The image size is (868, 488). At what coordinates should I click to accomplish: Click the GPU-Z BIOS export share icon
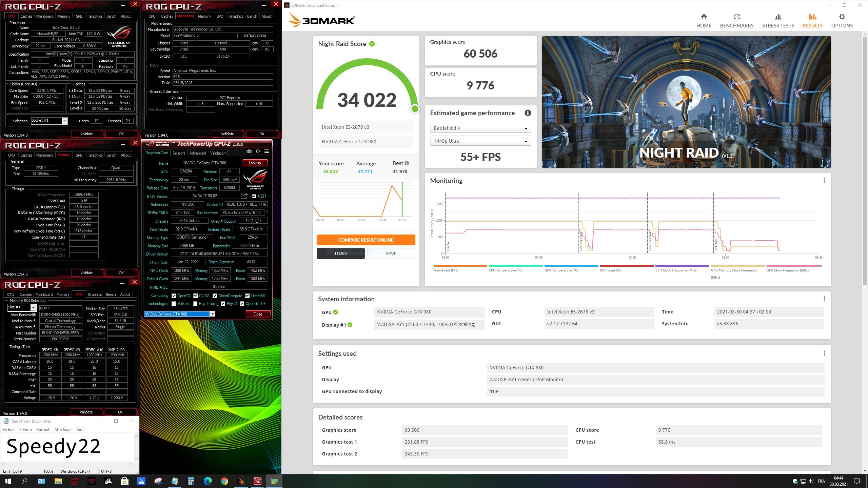244,196
